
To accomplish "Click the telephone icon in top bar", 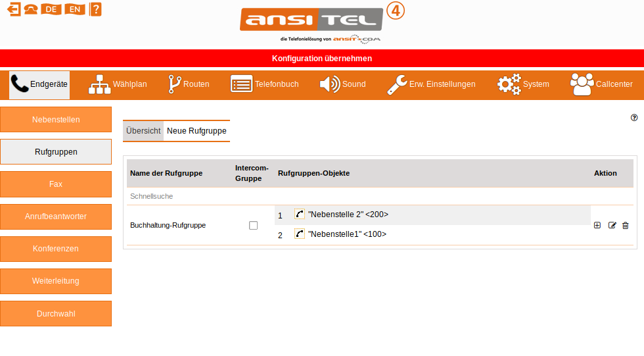I will click(x=31, y=9).
